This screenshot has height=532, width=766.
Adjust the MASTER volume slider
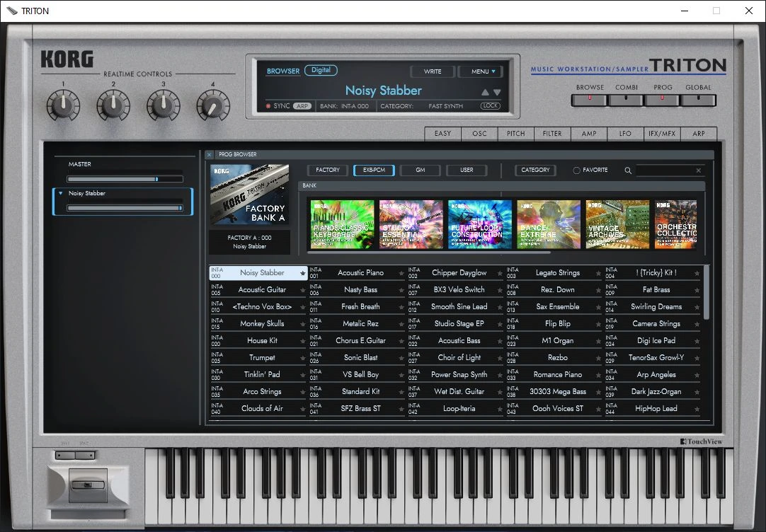[125, 179]
